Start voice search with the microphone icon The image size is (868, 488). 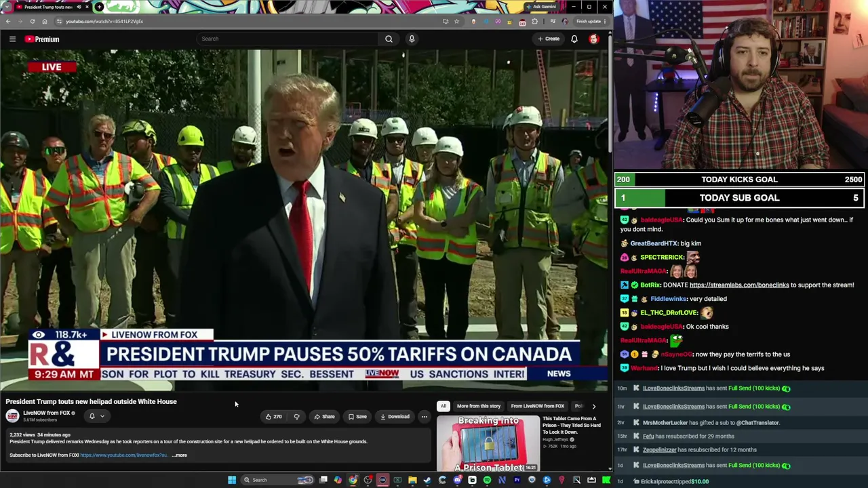412,39
